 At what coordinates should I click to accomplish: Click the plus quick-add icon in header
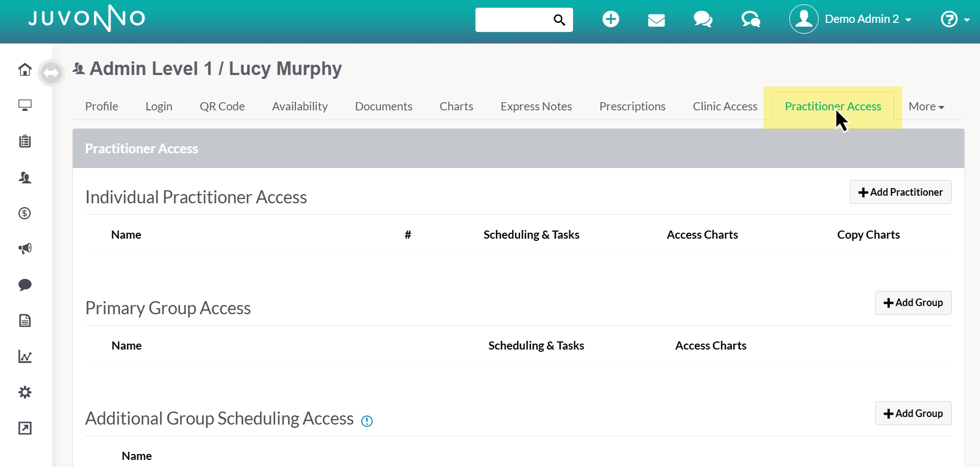[611, 19]
